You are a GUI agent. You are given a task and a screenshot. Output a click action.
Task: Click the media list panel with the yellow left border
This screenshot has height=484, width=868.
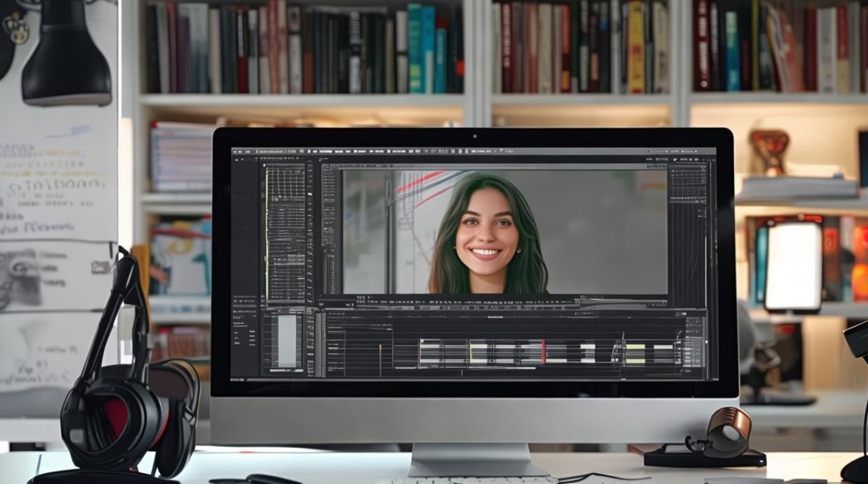pos(285,233)
